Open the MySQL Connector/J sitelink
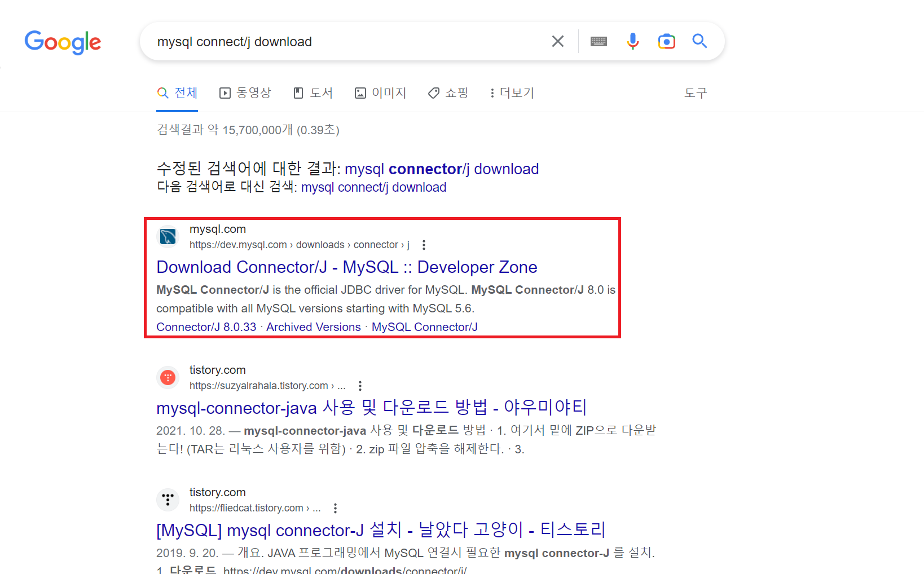This screenshot has height=574, width=924. [x=424, y=327]
